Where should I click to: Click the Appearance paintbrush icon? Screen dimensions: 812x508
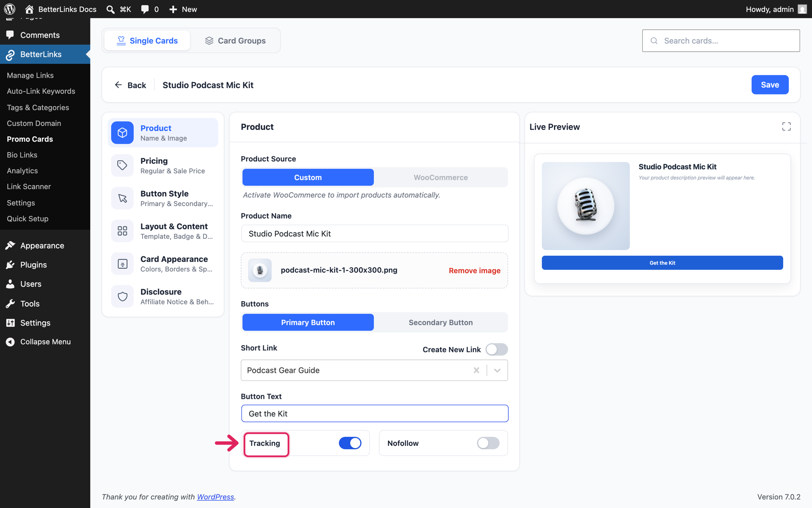(10, 246)
